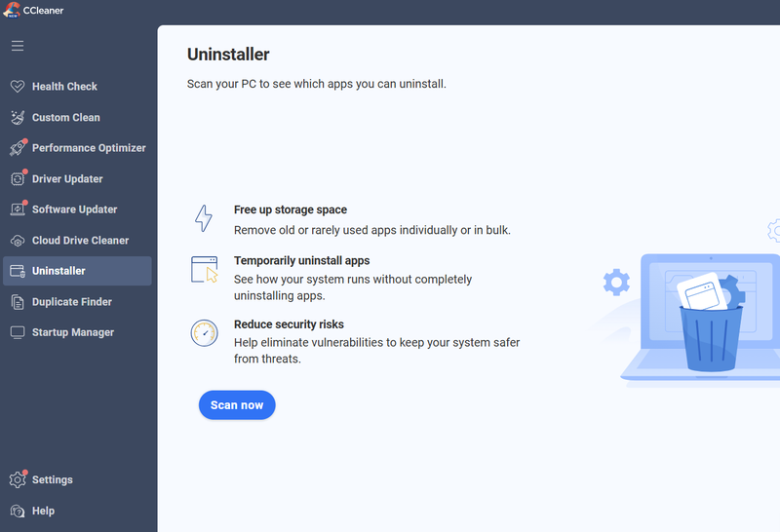Screen dimensions: 780x532
Task: Open the Health Check section
Action: click(x=64, y=87)
